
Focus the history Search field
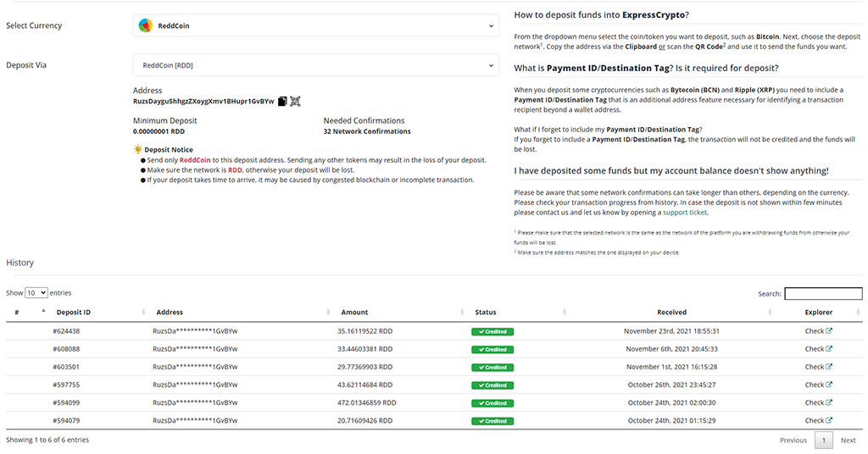coord(823,294)
